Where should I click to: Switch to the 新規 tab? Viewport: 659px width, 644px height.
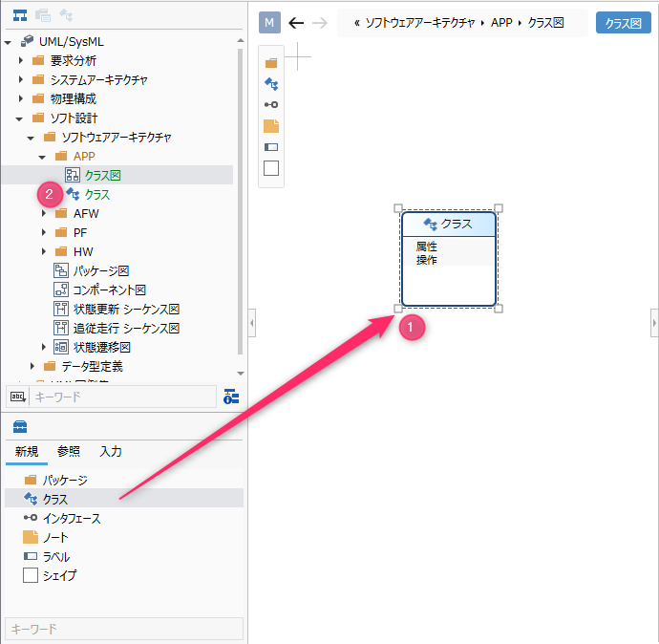click(x=27, y=452)
